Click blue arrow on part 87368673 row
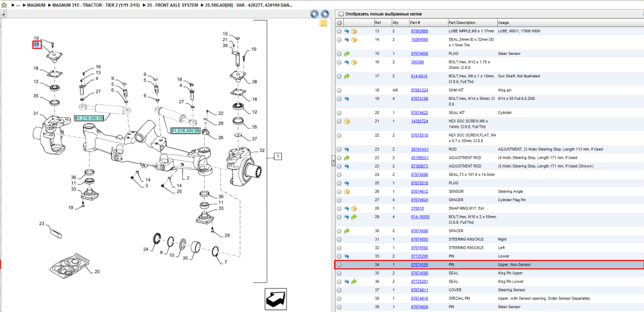The width and height of the screenshot is (644, 312). point(346,166)
